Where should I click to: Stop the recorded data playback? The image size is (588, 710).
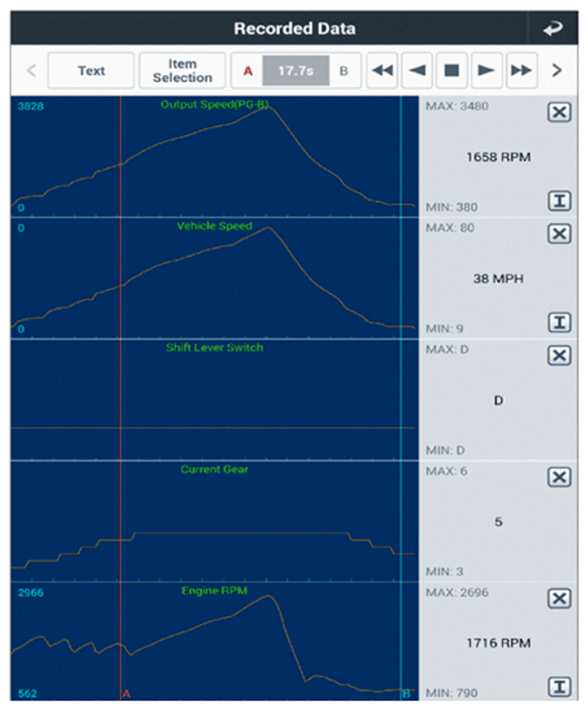(x=451, y=70)
